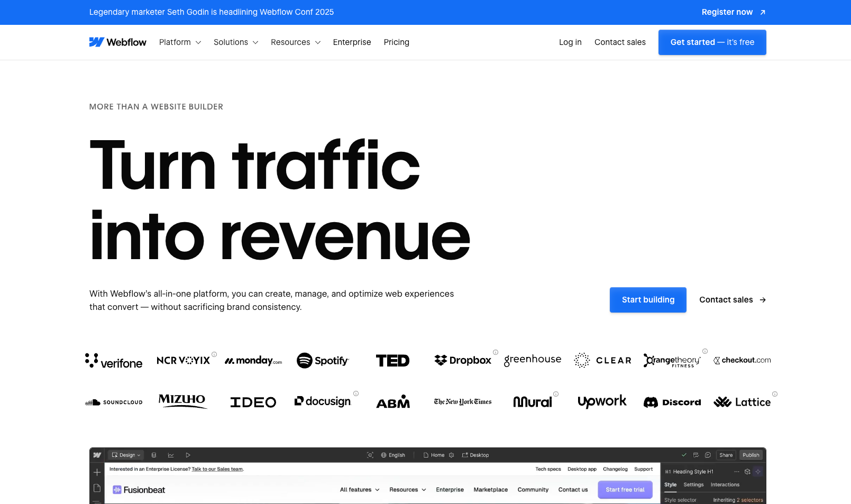Click the Webflow logo in the navbar
Image resolution: width=851 pixels, height=504 pixels.
(117, 42)
